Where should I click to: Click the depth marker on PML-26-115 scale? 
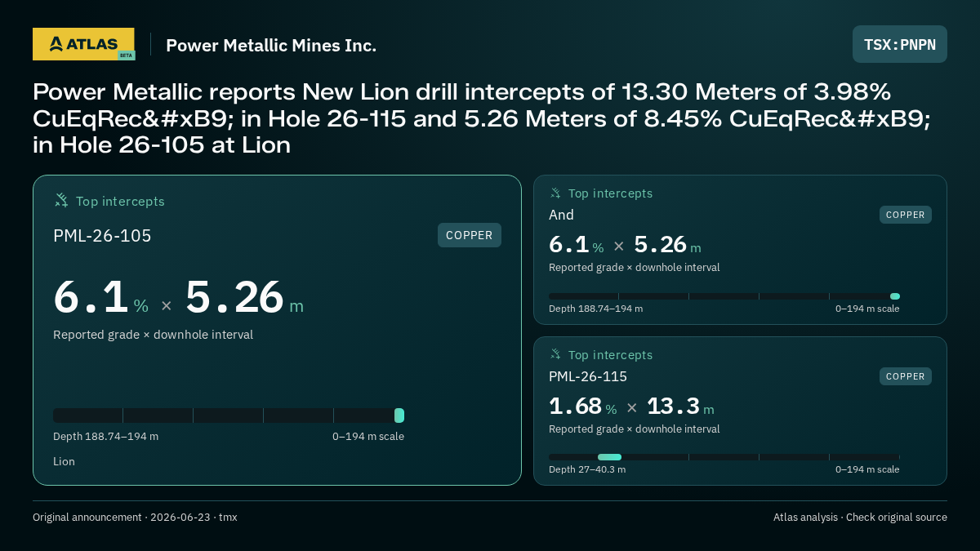pyautogui.click(x=609, y=457)
